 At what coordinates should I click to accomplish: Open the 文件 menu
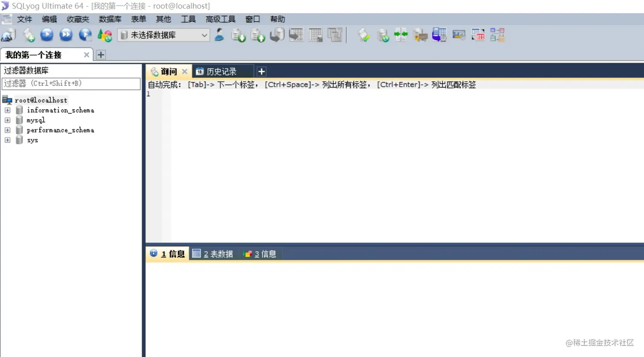[x=24, y=19]
